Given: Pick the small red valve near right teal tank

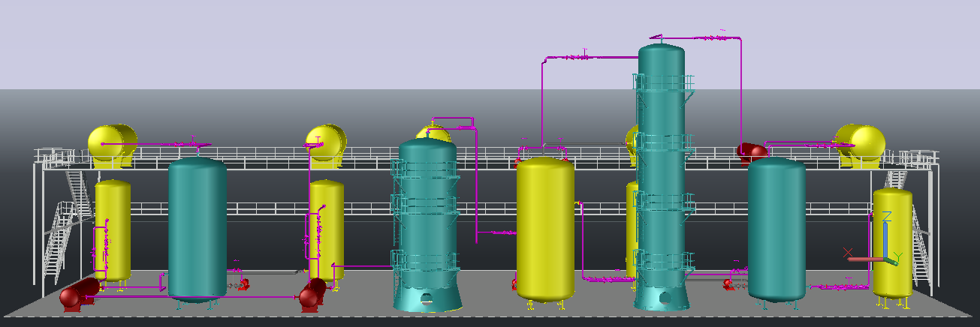Looking at the screenshot, I should tap(728, 284).
